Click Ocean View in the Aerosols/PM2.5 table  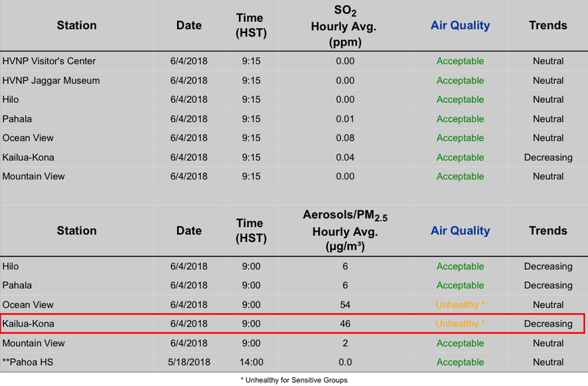point(28,304)
